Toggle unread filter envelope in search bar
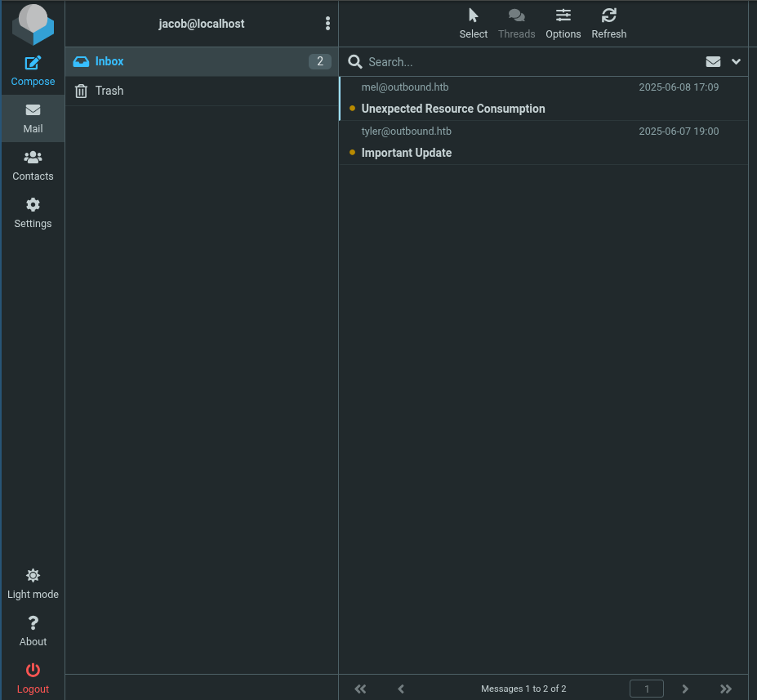757x700 pixels. point(713,62)
